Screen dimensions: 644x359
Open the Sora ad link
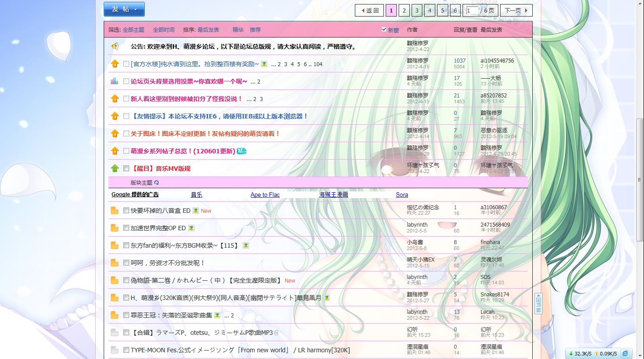402,194
